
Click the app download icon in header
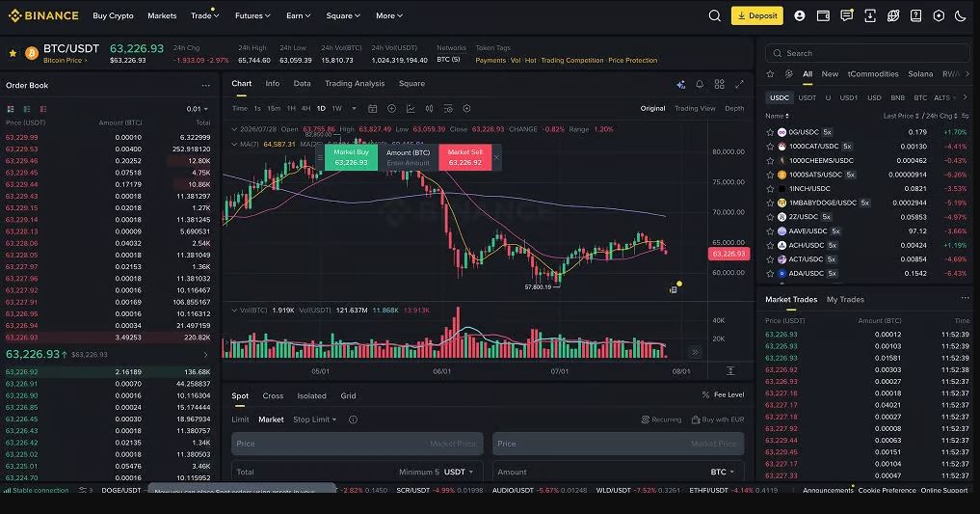870,15
